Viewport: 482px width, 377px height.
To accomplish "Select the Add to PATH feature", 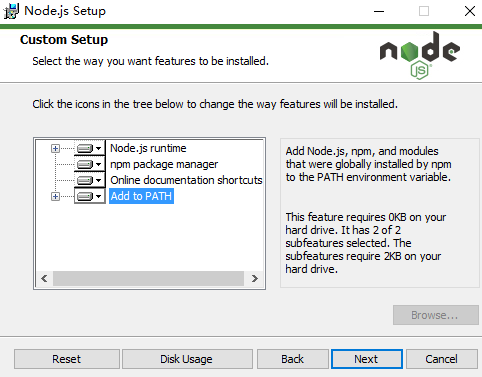I will [141, 196].
